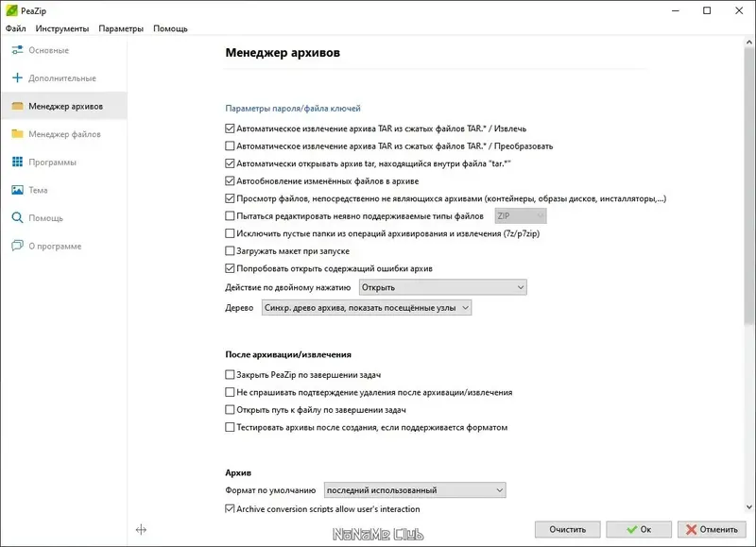
Task: Expand the Дерево sync options dropdown
Action: 366,307
